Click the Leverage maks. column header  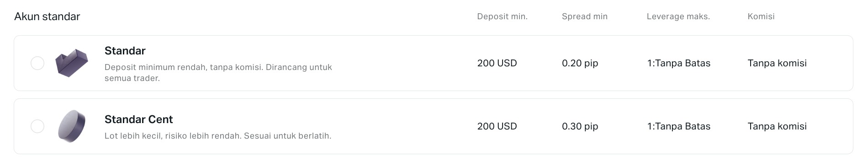(678, 16)
